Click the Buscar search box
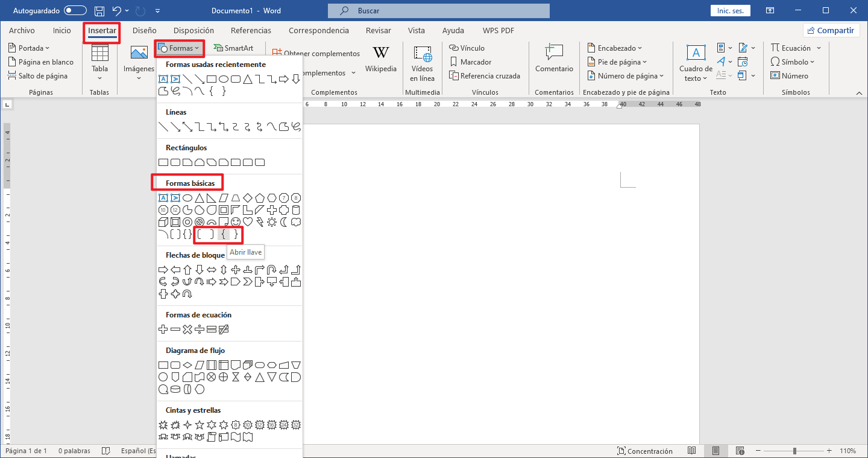The image size is (868, 458). (439, 11)
